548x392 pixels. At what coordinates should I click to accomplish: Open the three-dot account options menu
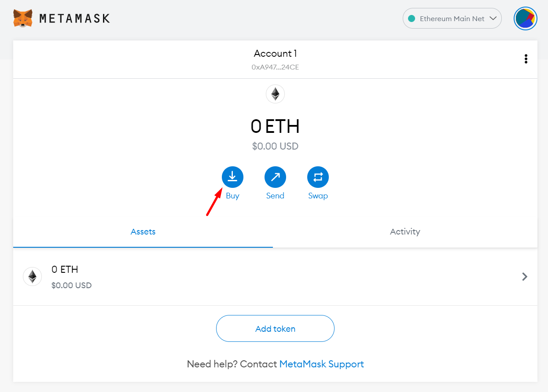tap(526, 59)
